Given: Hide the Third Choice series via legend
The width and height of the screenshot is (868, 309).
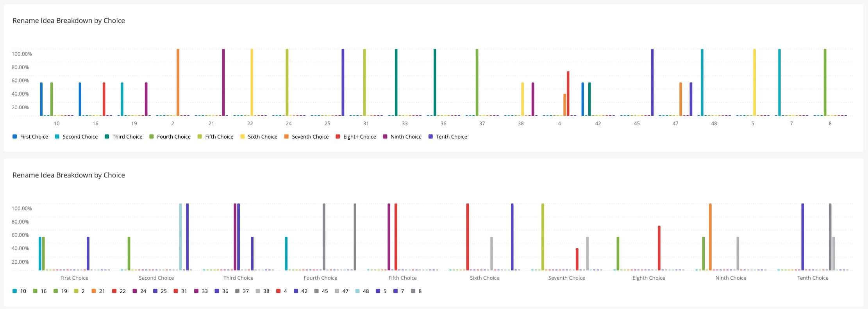Looking at the screenshot, I should pyautogui.click(x=123, y=137).
